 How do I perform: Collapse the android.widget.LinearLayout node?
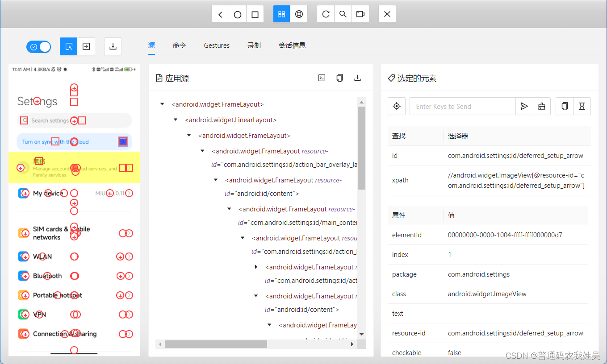tap(176, 120)
